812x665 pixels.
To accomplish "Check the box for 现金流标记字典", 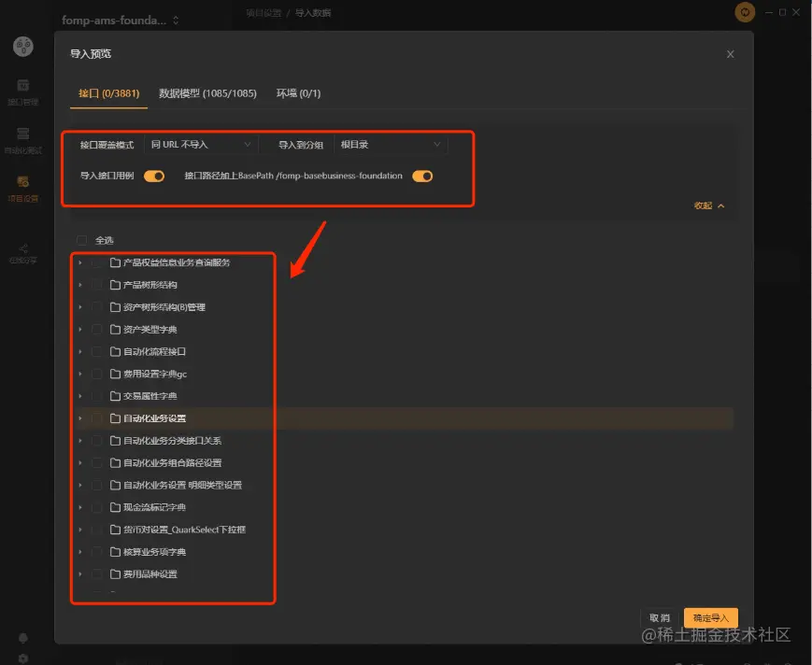I will pos(97,507).
